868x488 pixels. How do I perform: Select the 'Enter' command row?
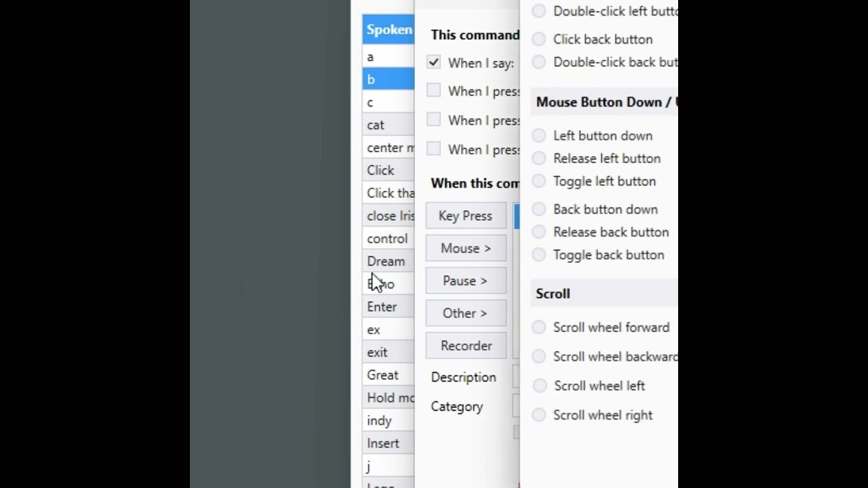pyautogui.click(x=389, y=306)
